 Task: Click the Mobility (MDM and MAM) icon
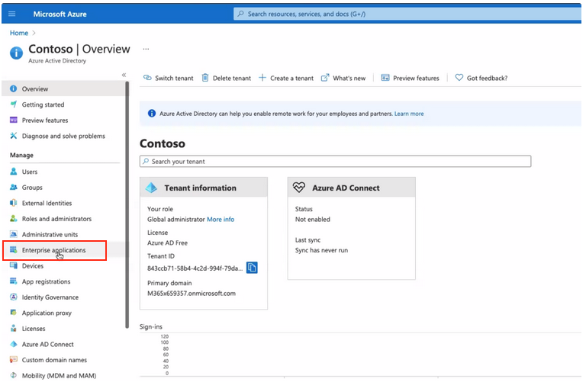coord(14,375)
